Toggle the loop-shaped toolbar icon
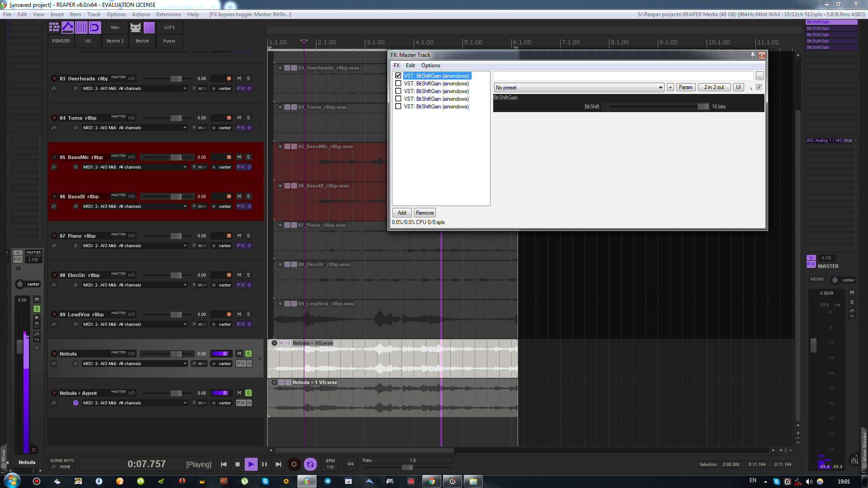This screenshot has width=868, height=488. tap(95, 28)
